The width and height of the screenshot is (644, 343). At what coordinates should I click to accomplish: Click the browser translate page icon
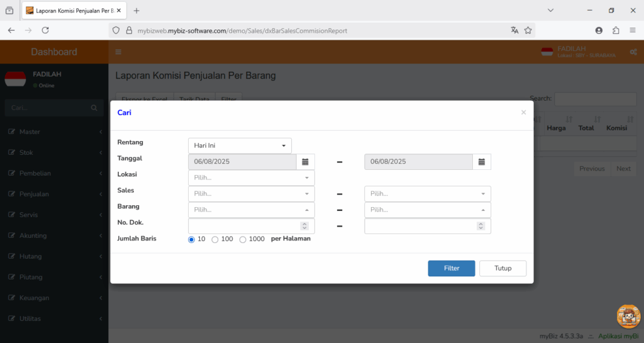[514, 30]
